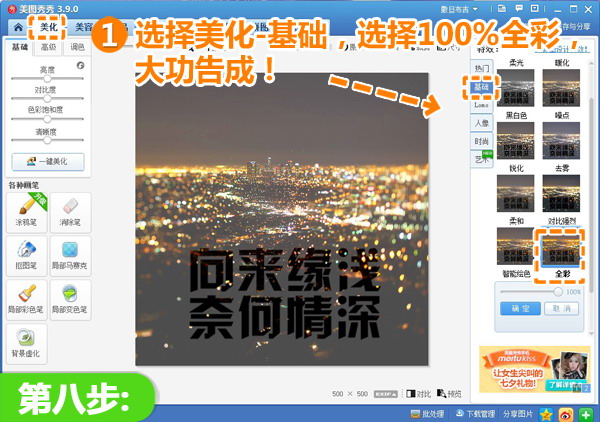This screenshot has height=422, width=600.
Task: Select the 局部彩色笔 local color pen
Action: 27,300
